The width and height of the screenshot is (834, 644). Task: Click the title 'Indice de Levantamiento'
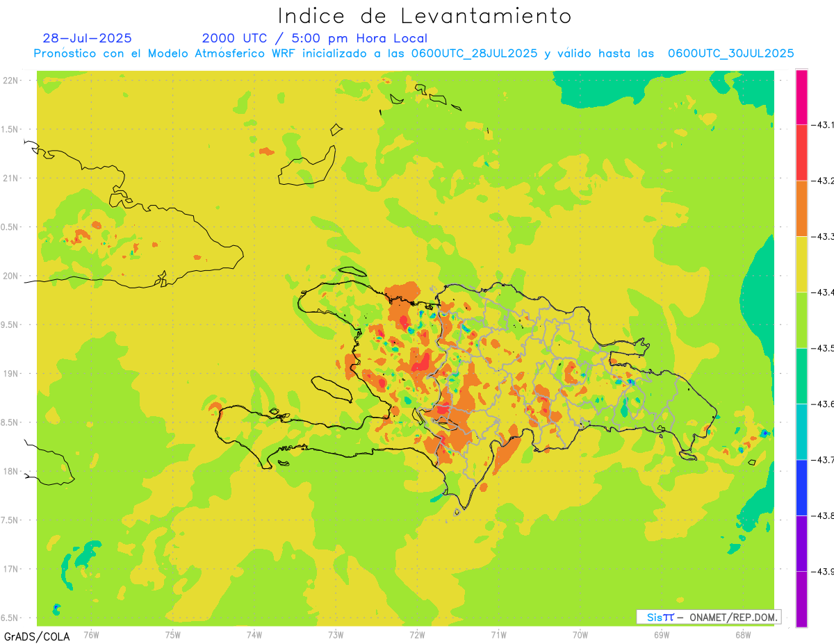coord(425,16)
